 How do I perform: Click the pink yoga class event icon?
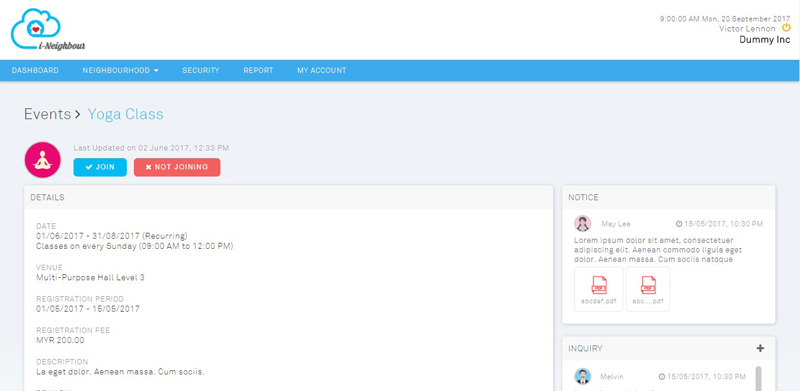pyautogui.click(x=43, y=160)
